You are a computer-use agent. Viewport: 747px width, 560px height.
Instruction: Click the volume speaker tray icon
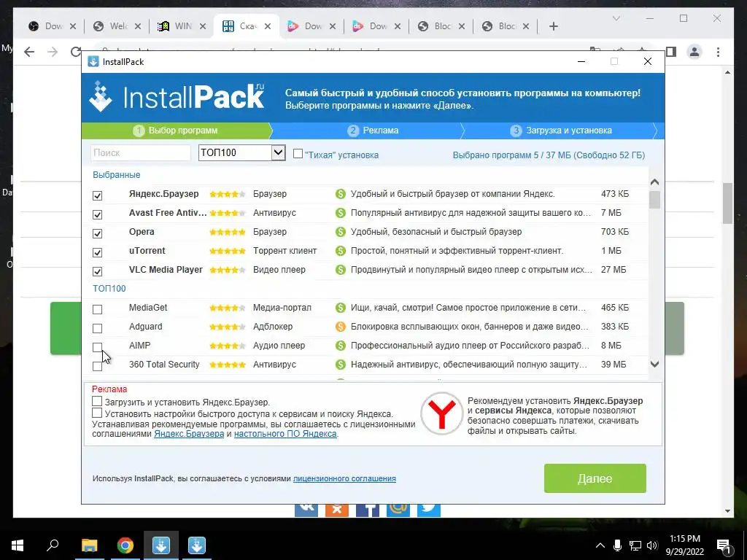pos(652,545)
